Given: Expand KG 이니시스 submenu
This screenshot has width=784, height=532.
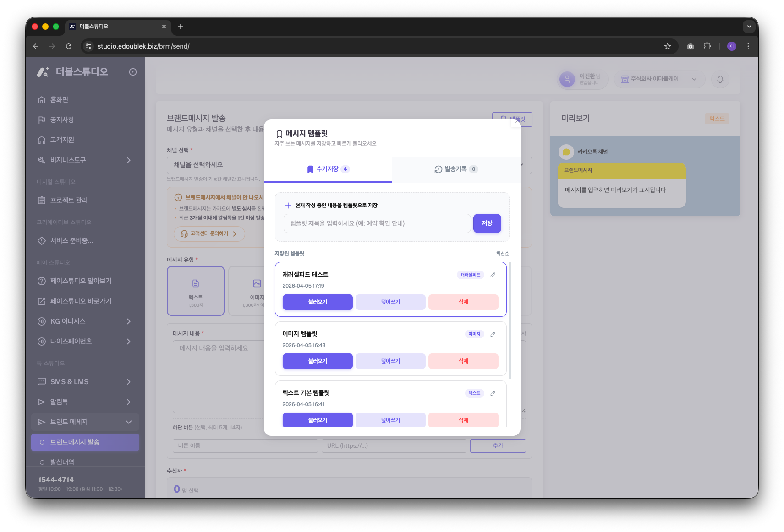Looking at the screenshot, I should [x=129, y=321].
